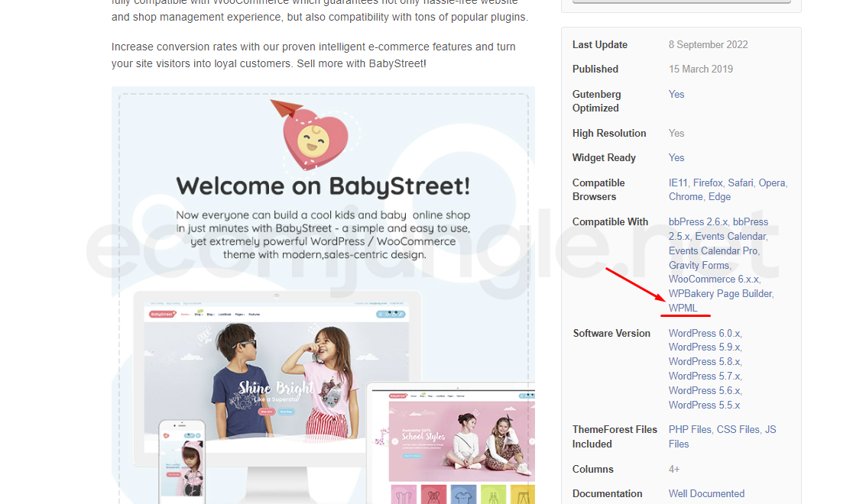Open the PHP Files link

689,429
